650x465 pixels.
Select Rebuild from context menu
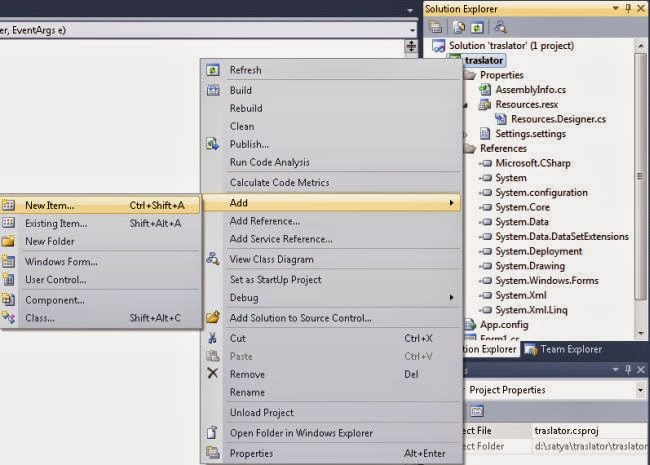(x=246, y=108)
